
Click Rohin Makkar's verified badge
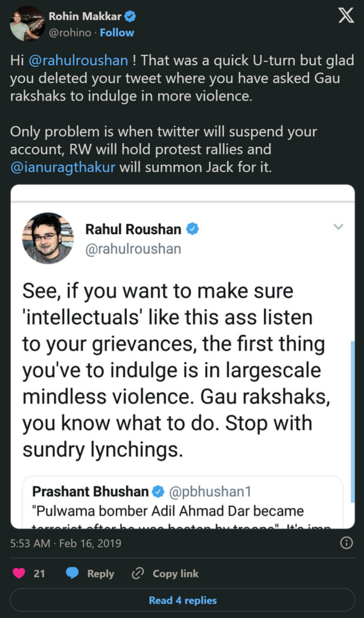[129, 17]
